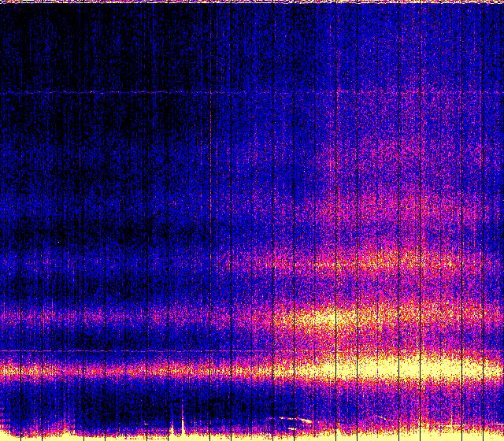The height and width of the screenshot is (441, 504).
Task: Click the yellow strip along the bottom edge
Action: [252, 437]
